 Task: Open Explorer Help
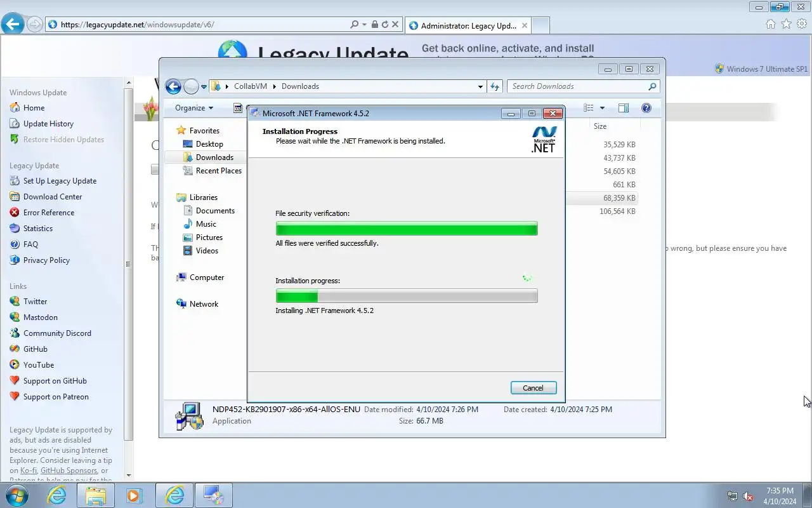(646, 108)
